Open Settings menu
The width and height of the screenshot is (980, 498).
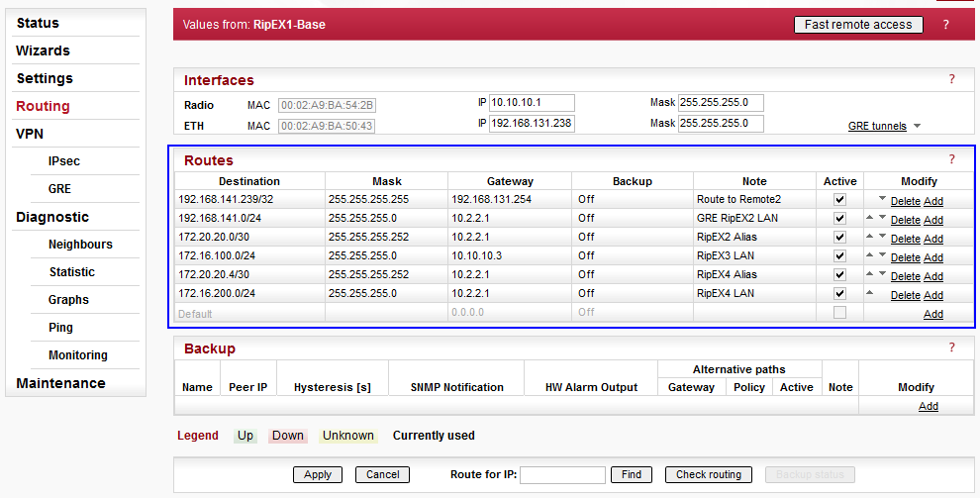point(45,78)
